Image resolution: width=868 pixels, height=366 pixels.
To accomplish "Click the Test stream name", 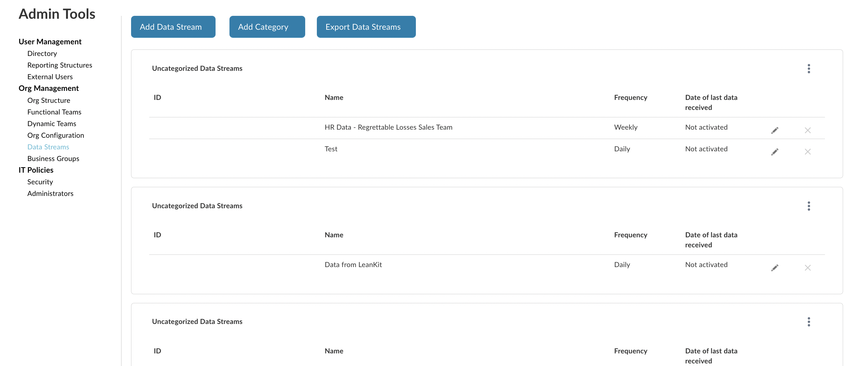I will (331, 149).
